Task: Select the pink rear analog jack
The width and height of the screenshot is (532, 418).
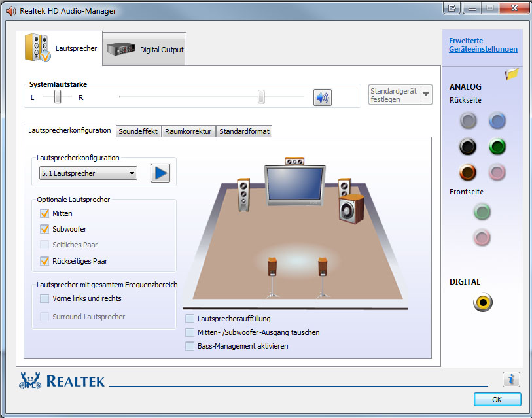Action: click(x=497, y=172)
